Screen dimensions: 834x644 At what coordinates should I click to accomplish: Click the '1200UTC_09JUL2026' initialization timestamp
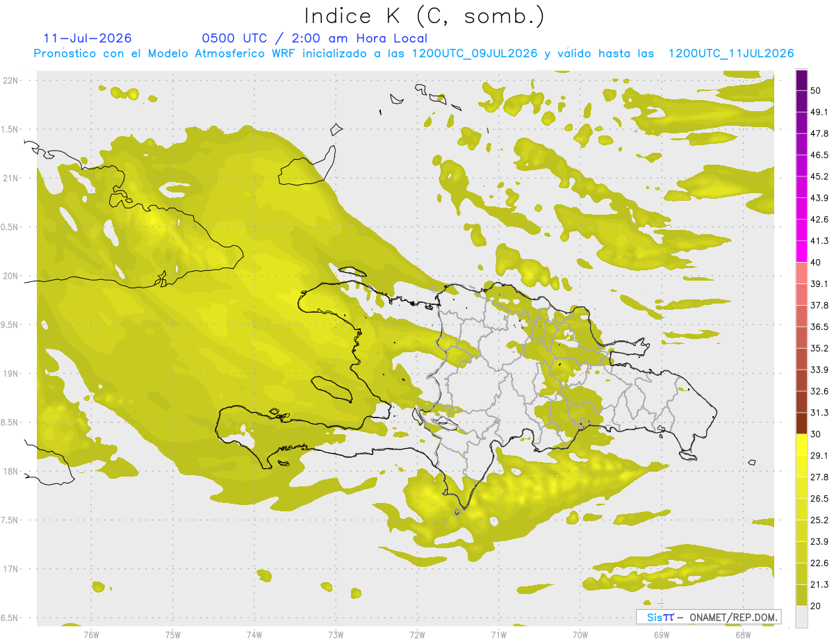[x=475, y=53]
